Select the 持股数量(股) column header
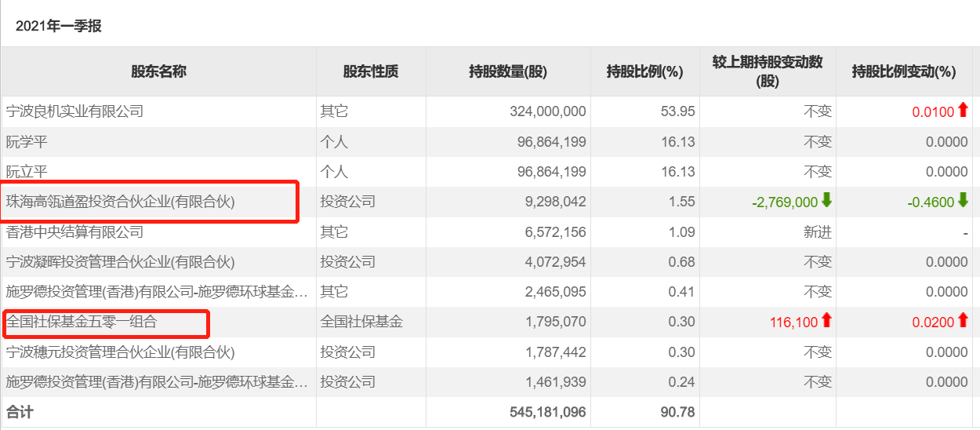The width and height of the screenshot is (980, 430). coord(508,71)
